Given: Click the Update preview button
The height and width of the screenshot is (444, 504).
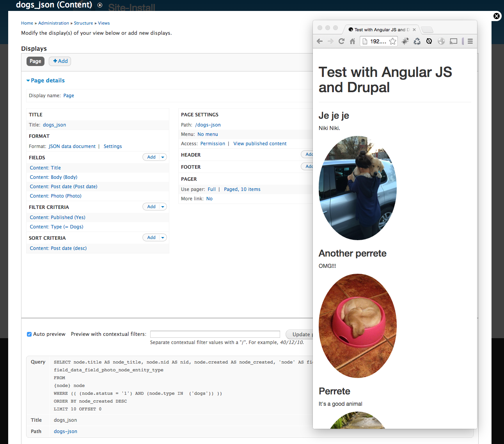Looking at the screenshot, I should coord(299,334).
